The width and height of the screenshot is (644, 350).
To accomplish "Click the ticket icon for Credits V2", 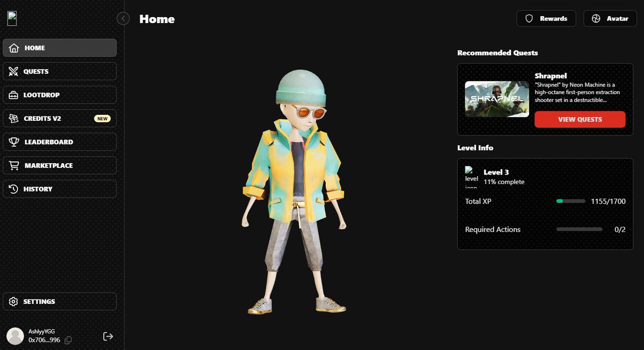I will tap(14, 119).
